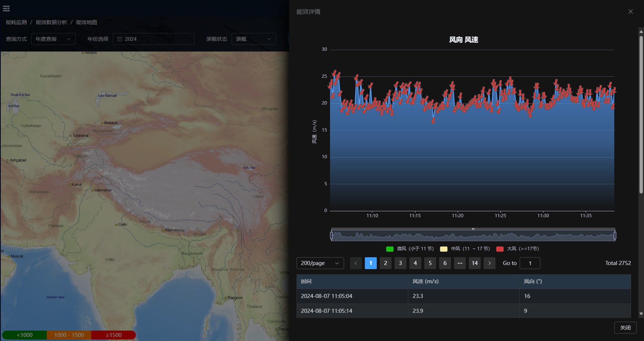The width and height of the screenshot is (644, 341).
Task: Open the 查询方式 dropdown showing 年度查询
Action: coord(53,39)
